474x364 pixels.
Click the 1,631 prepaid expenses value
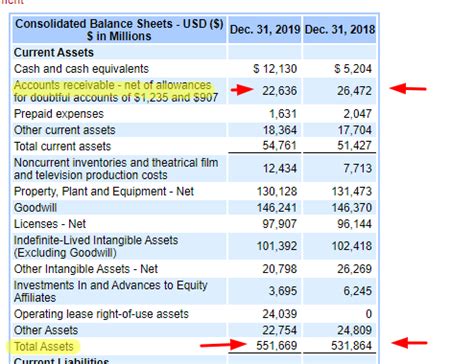pos(283,114)
